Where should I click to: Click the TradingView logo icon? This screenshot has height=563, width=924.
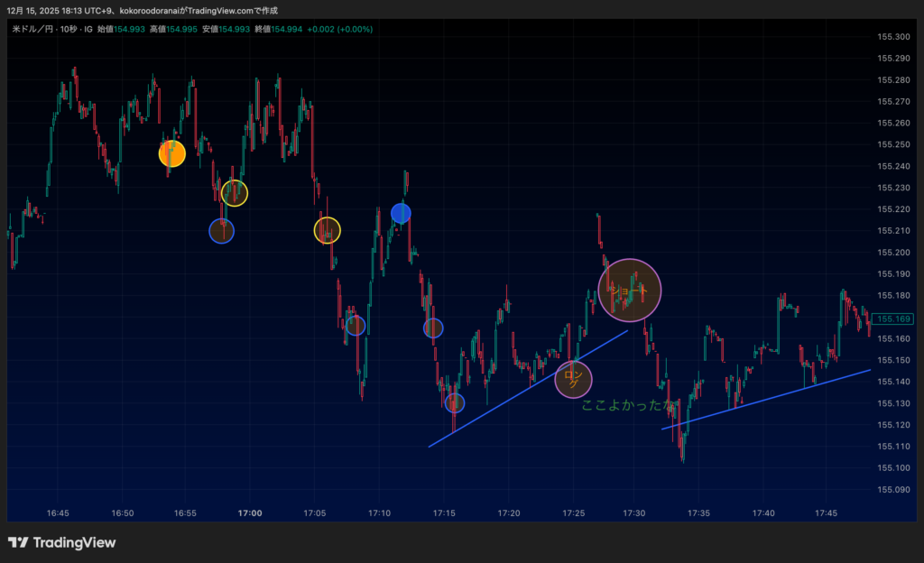point(18,542)
